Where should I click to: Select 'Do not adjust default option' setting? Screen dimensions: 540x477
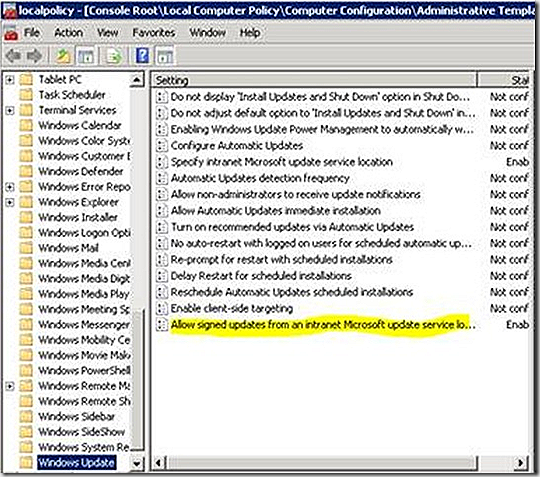click(323, 113)
